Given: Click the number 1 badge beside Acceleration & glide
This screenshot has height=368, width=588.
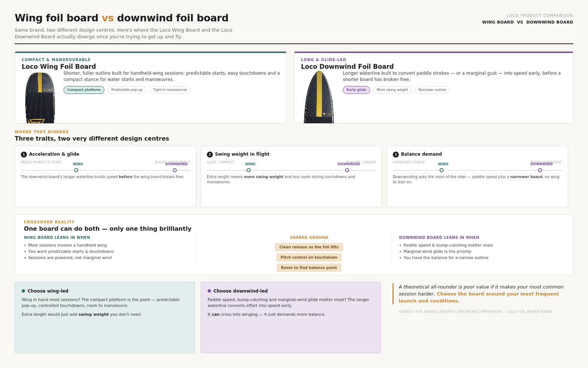Looking at the screenshot, I should 24,154.
